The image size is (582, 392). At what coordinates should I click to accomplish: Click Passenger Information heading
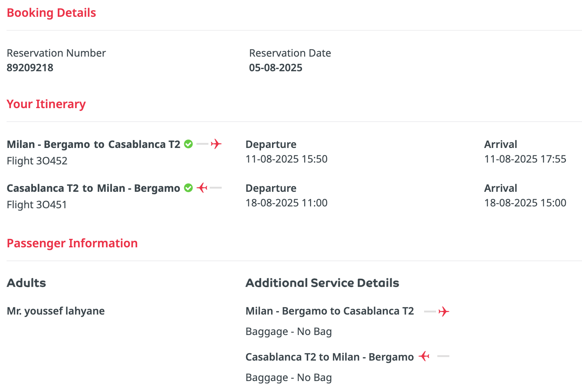[72, 243]
